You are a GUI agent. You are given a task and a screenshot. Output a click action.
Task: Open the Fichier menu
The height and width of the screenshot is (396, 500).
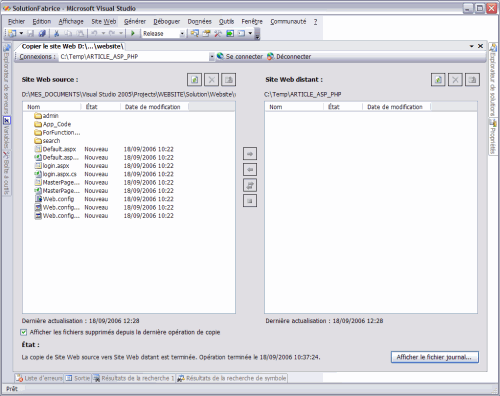(x=16, y=21)
